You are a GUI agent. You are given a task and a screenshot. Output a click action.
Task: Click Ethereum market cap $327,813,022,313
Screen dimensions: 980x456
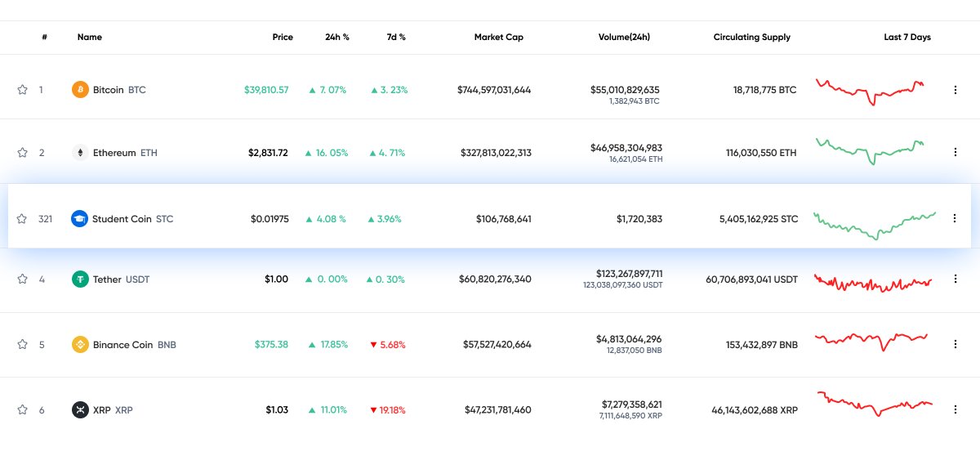pyautogui.click(x=497, y=153)
